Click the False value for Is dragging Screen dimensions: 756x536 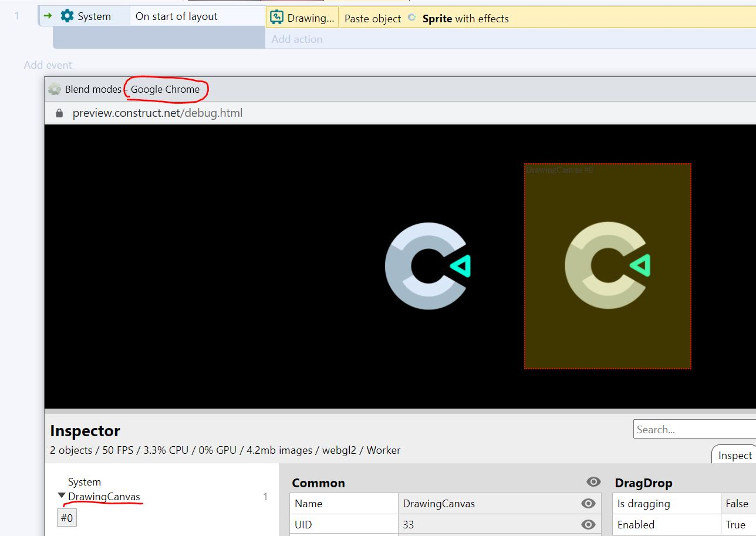[x=738, y=503]
